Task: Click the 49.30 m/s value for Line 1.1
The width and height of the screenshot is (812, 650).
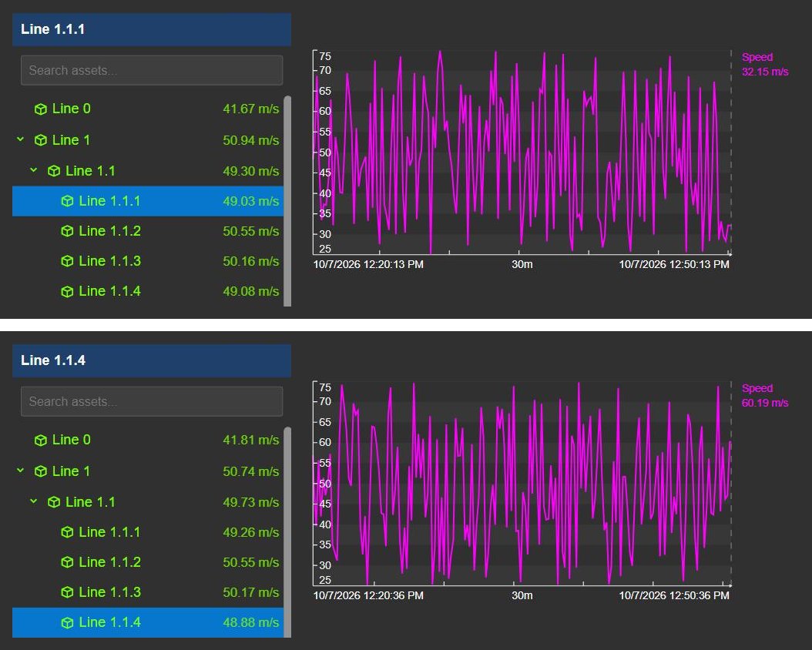Action: [x=250, y=171]
